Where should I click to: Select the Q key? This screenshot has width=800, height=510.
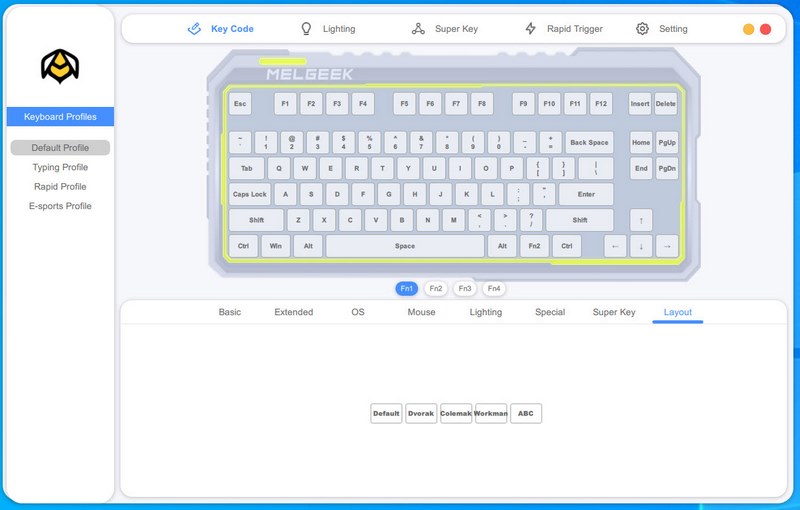(279, 168)
